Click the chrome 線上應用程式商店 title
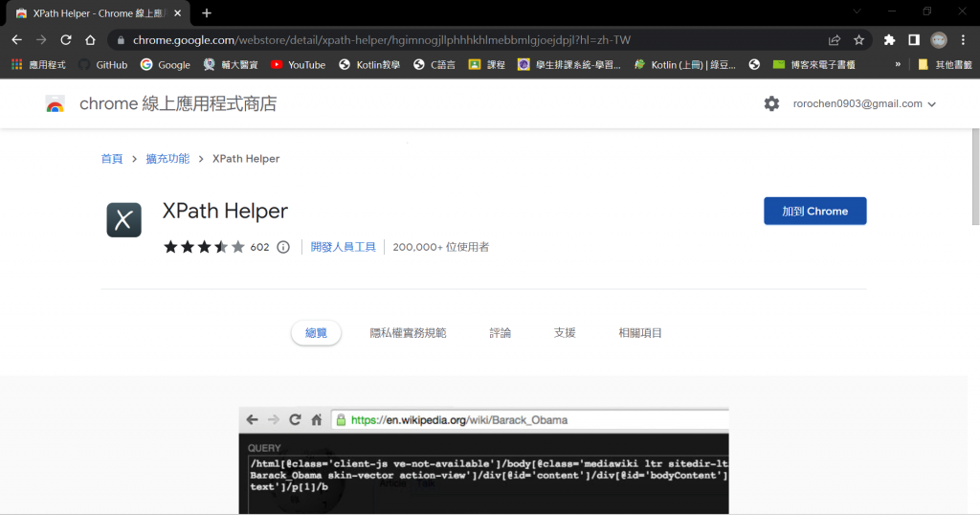980x515 pixels. tap(178, 103)
